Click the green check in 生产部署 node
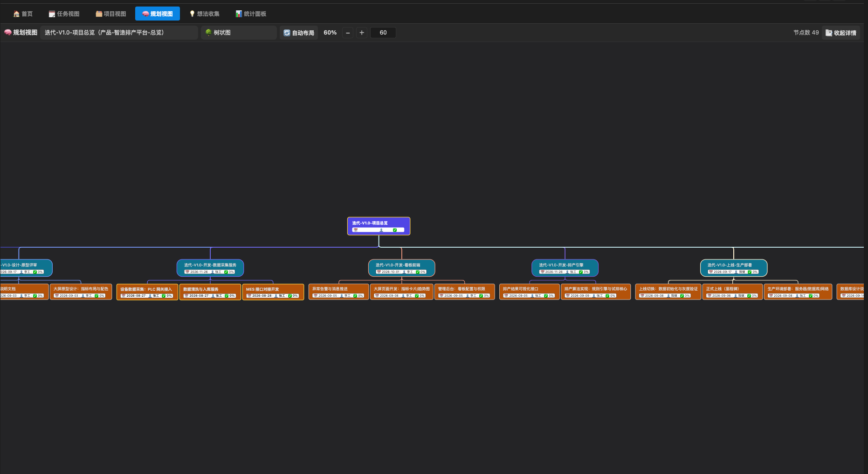Viewport: 868px width, 474px height. pyautogui.click(x=750, y=272)
